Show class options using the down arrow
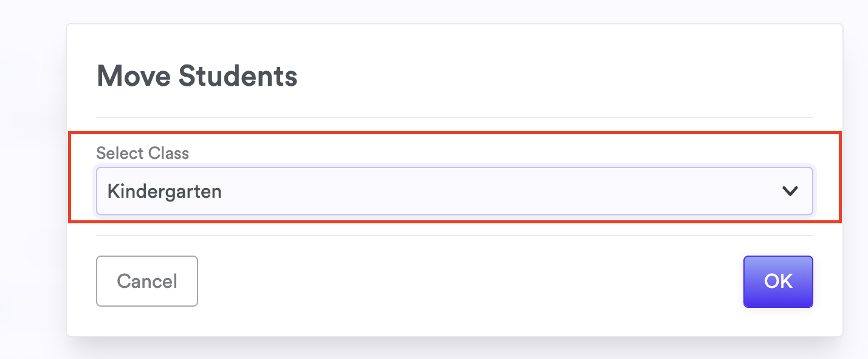Screen dimensions: 868x359 790,192
